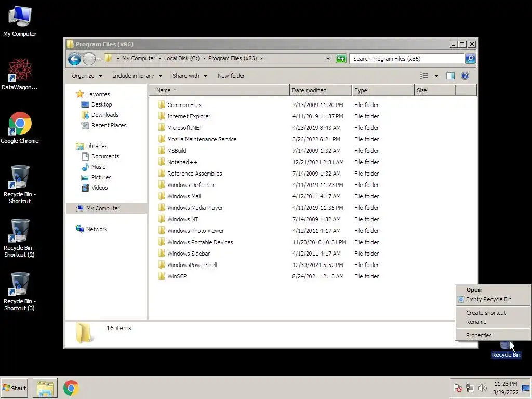The height and width of the screenshot is (399, 532).
Task: Choose Properties in context menu
Action: pyautogui.click(x=478, y=335)
